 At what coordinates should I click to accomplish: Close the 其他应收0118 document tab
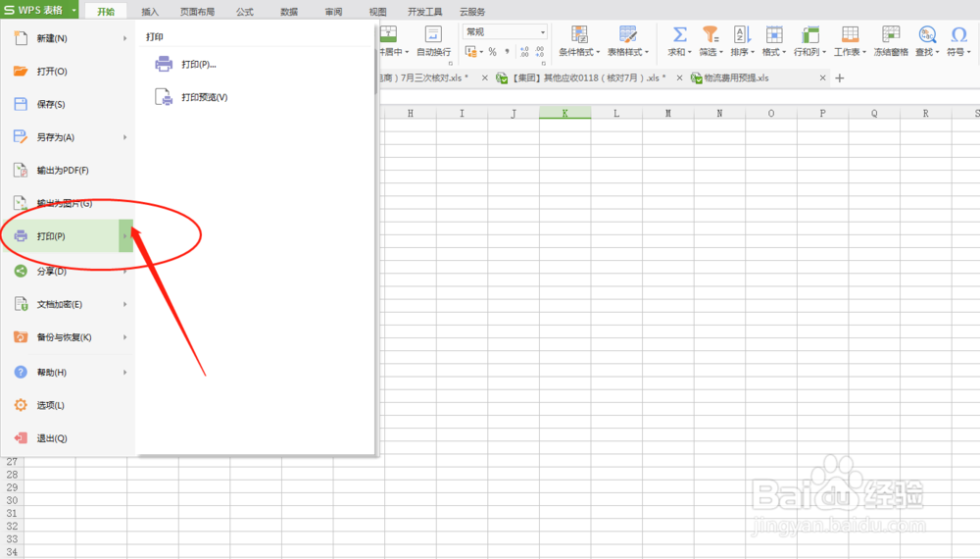pyautogui.click(x=679, y=78)
